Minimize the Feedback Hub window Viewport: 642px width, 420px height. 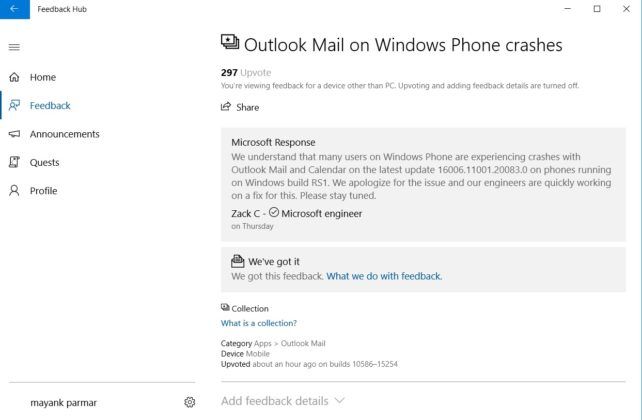[568, 9]
